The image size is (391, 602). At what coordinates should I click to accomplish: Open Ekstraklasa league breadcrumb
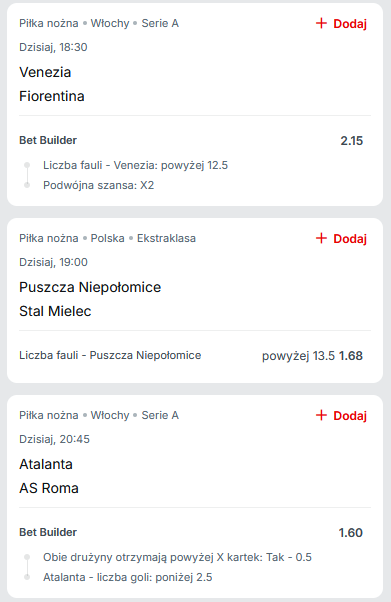tap(166, 238)
